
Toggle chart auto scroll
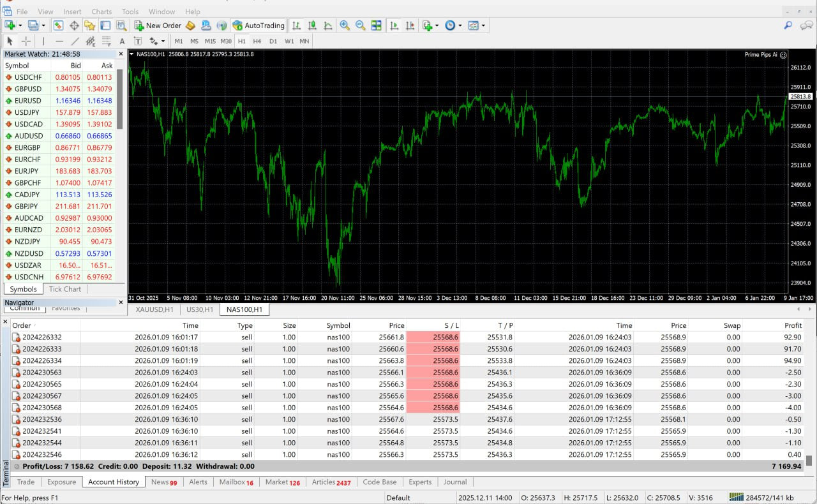point(394,26)
